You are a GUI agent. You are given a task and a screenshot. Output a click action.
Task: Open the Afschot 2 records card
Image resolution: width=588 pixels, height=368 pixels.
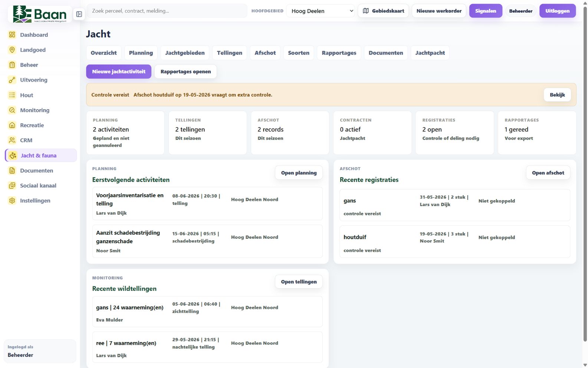click(x=290, y=133)
